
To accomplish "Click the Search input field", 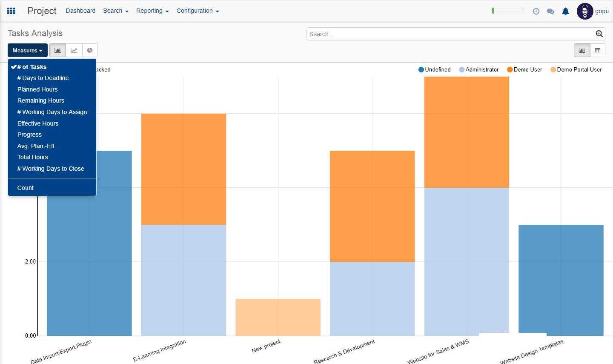I will tap(450, 34).
